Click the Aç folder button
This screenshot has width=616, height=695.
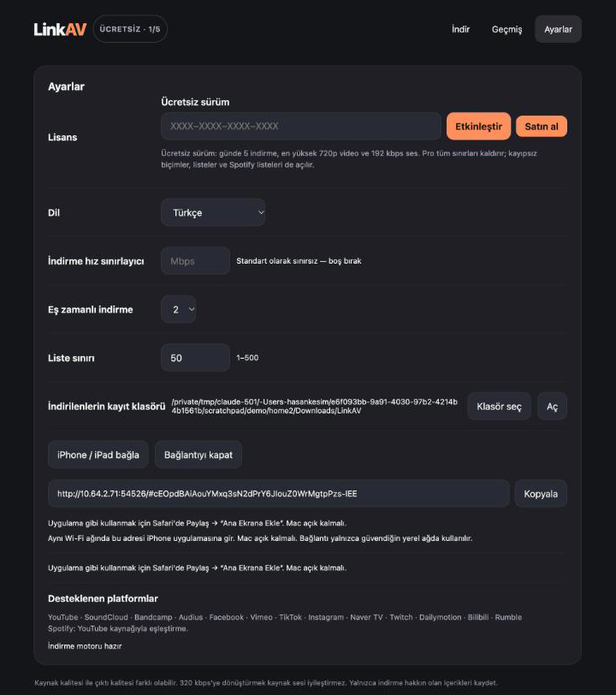552,407
